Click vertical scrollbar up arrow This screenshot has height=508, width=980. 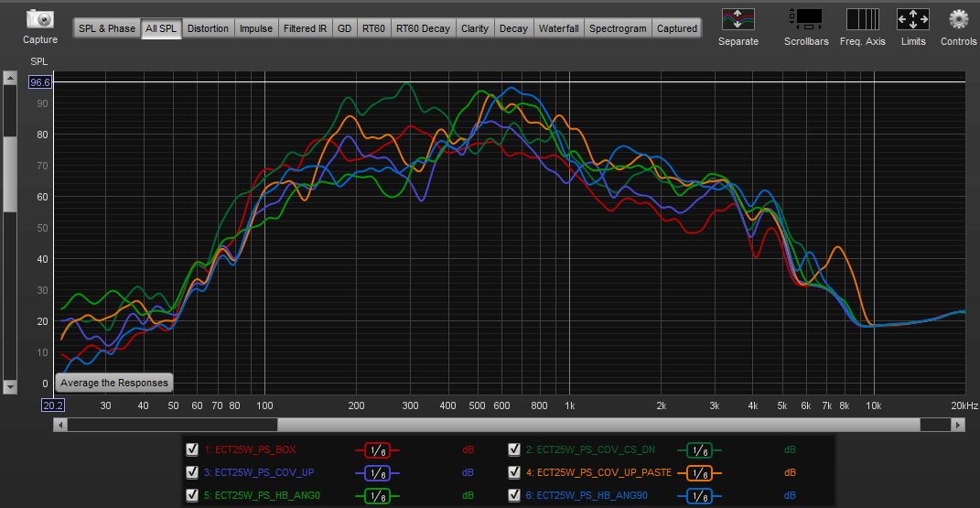click(x=10, y=78)
